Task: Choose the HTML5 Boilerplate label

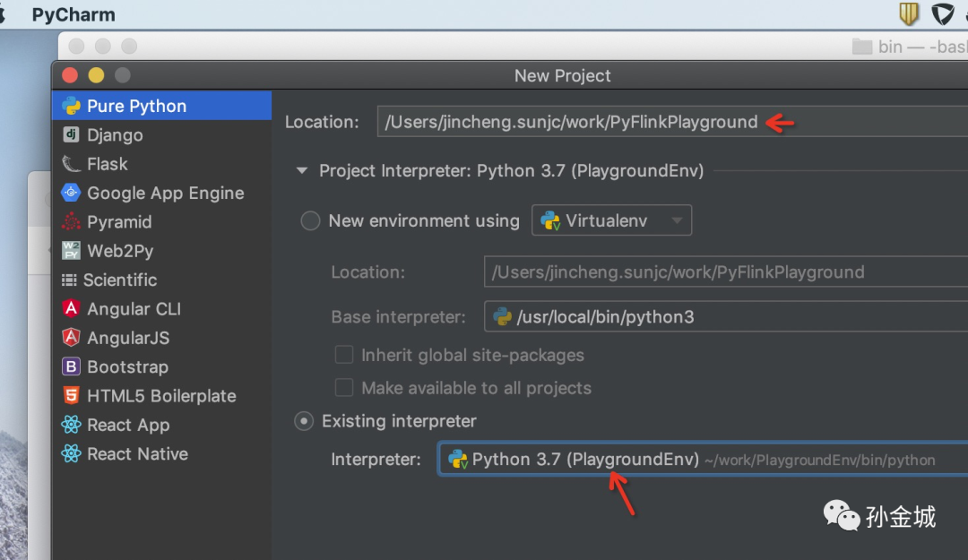Action: click(161, 396)
